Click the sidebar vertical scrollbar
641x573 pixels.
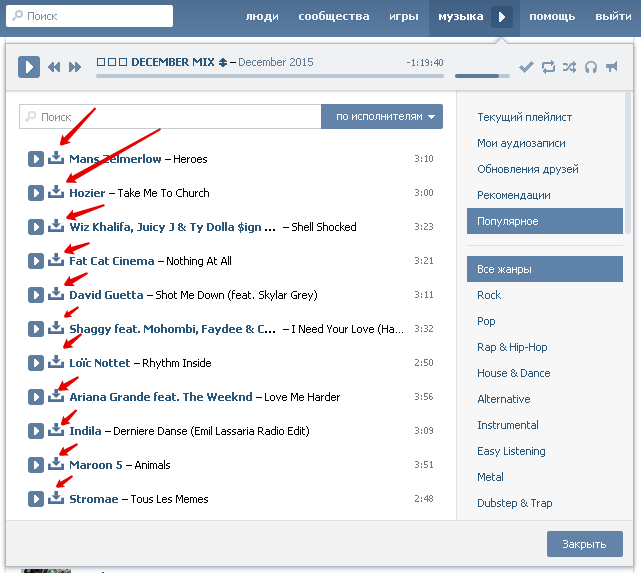(629, 163)
